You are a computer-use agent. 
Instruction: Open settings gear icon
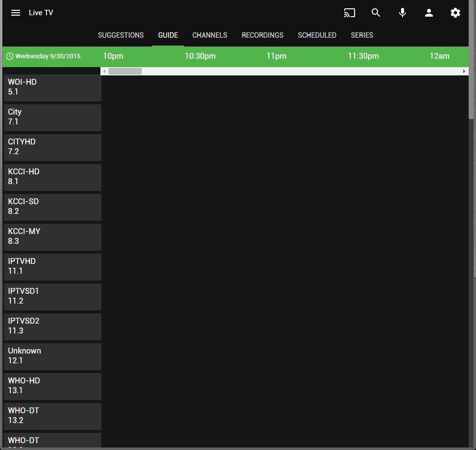click(x=455, y=13)
